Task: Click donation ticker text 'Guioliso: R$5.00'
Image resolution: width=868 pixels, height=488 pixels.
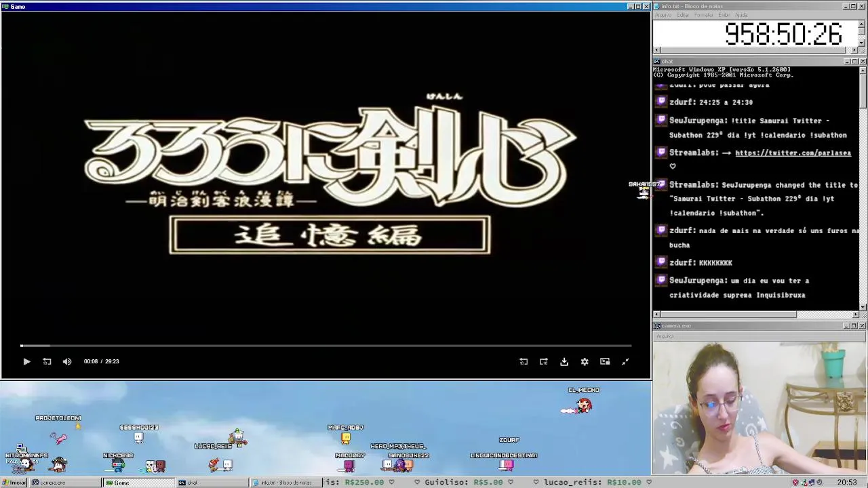Action: click(x=463, y=483)
